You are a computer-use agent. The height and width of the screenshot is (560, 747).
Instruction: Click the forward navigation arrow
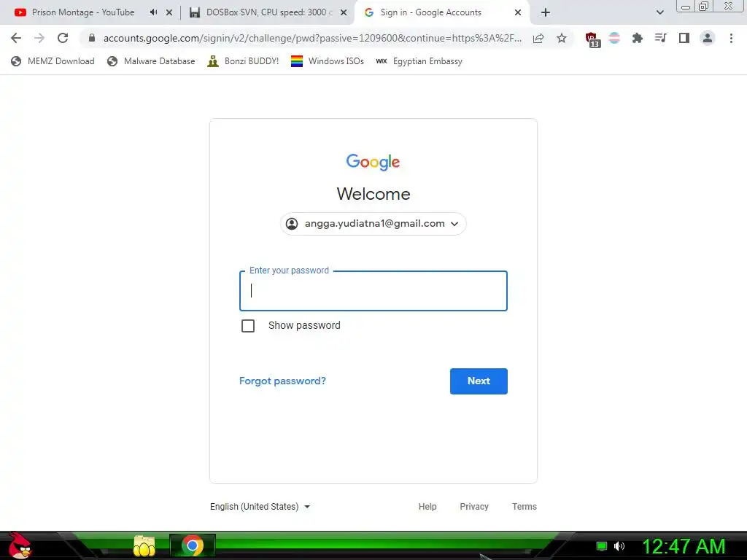click(x=39, y=38)
